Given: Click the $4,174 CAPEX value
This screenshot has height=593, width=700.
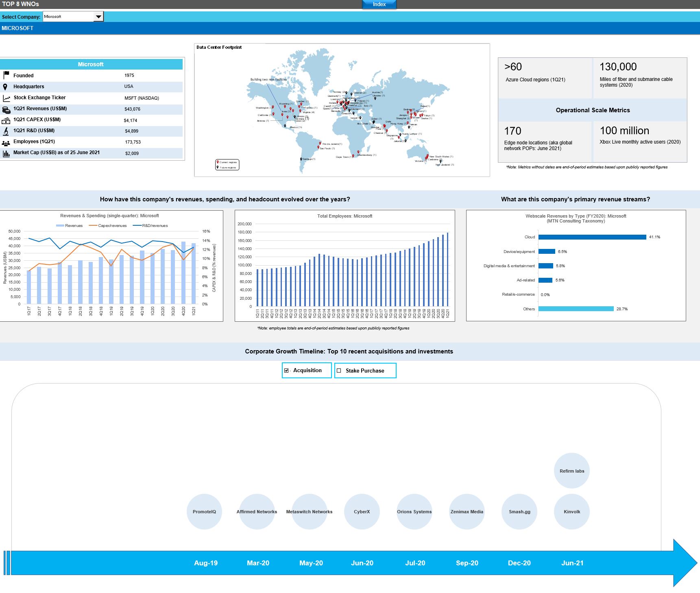Looking at the screenshot, I should (131, 121).
